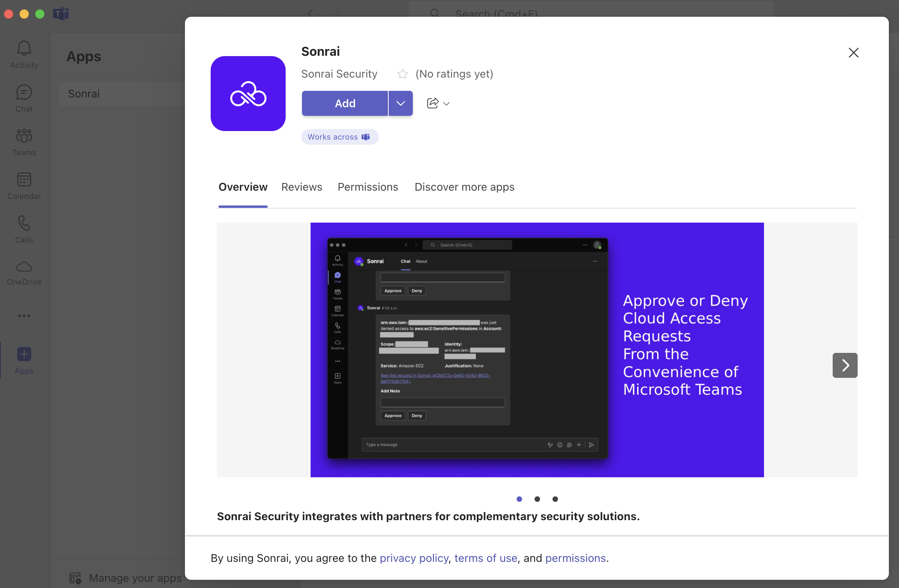Click the Microsoft Teams logo icon
The width and height of the screenshot is (899, 588).
(60, 14)
